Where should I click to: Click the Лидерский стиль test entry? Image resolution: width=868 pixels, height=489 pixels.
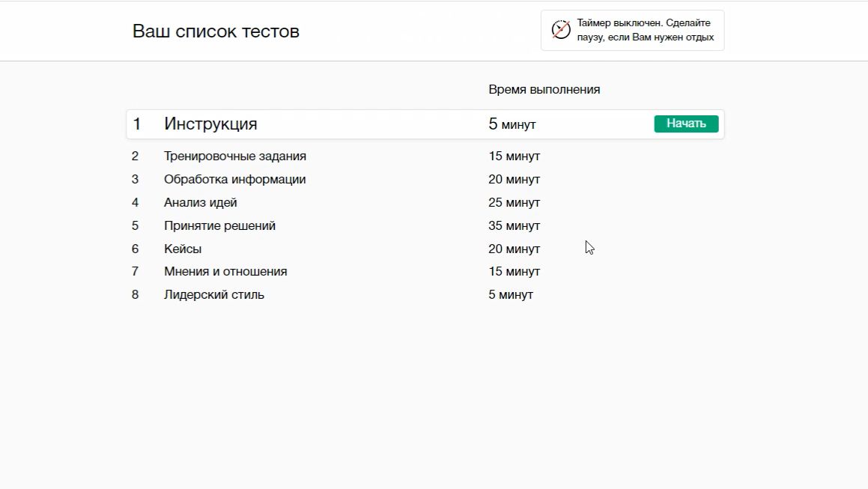coord(214,295)
